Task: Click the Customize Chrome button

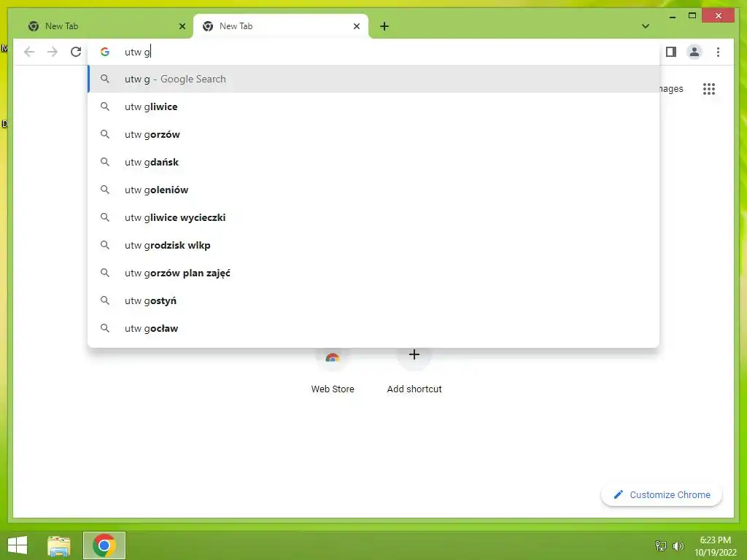Action: [662, 495]
